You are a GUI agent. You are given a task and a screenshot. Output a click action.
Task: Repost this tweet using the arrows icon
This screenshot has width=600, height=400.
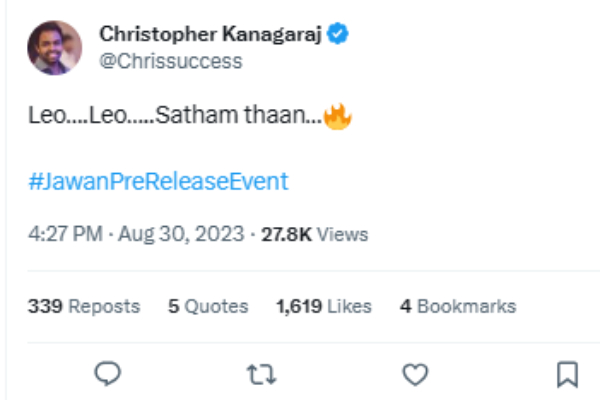coord(261,374)
